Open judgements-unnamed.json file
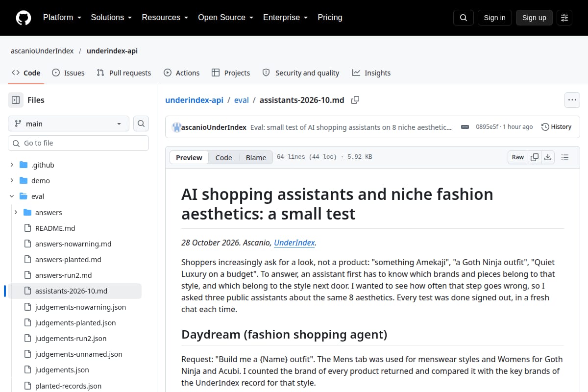 [x=78, y=354]
